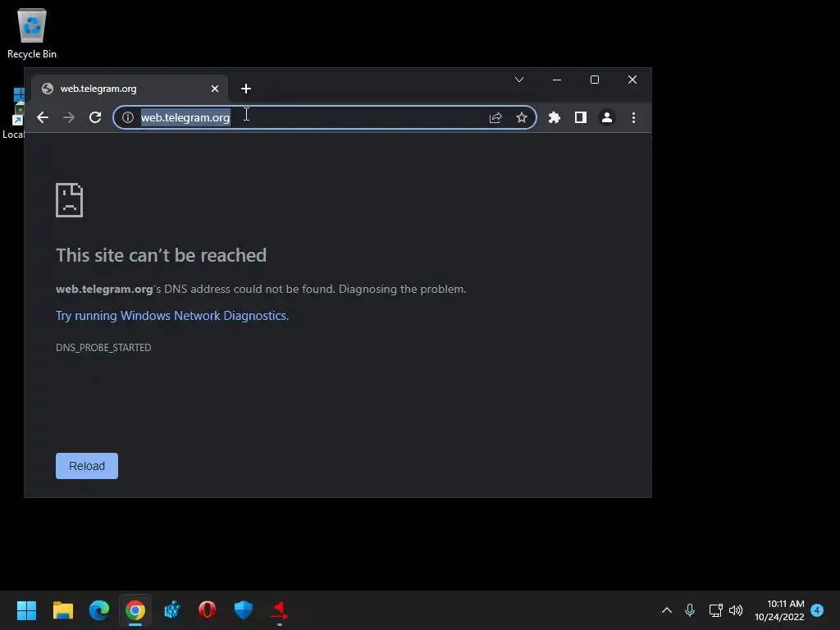The image size is (840, 630).
Task: Open a new tab with the plus button
Action: pyautogui.click(x=246, y=89)
